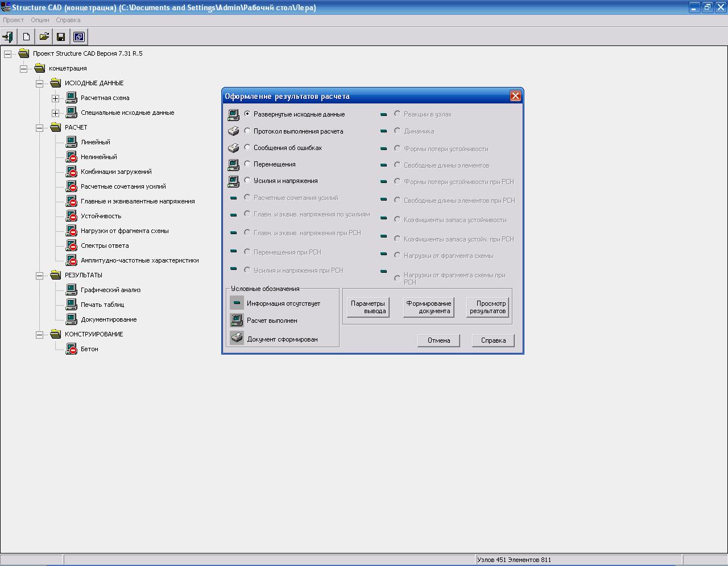
Task: Click the computer icon next to Графический анализ
Action: (71, 290)
